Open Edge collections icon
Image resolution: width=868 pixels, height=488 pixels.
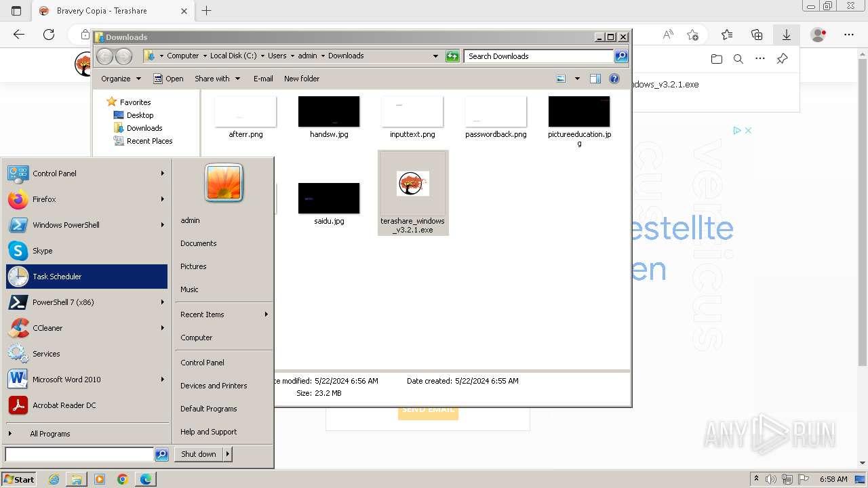pos(757,35)
